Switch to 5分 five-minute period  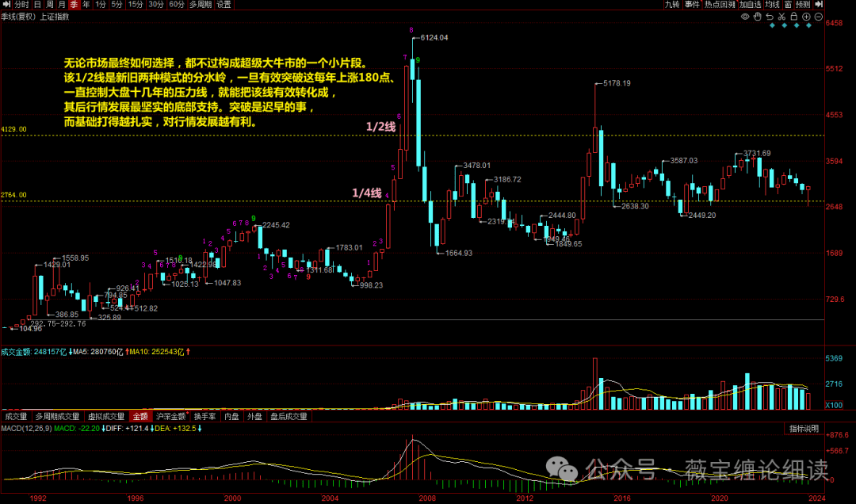(117, 5)
